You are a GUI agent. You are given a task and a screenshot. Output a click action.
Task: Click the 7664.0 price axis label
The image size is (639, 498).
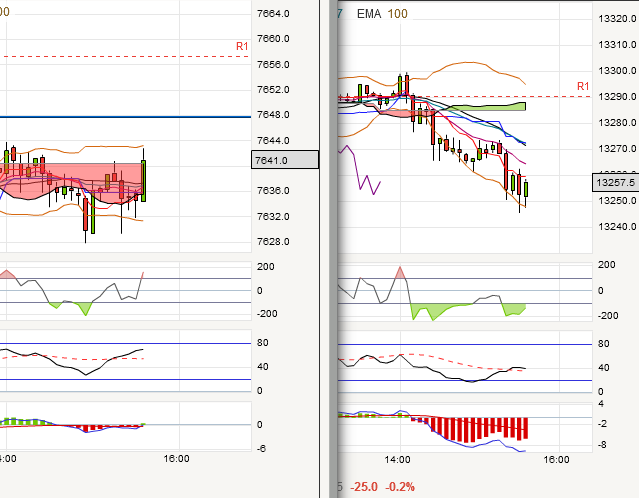(273, 14)
